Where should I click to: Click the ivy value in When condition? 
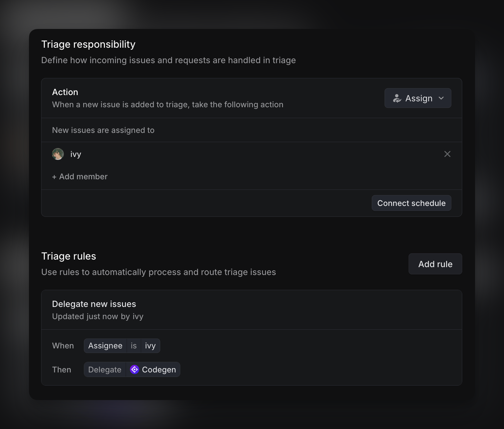150,346
